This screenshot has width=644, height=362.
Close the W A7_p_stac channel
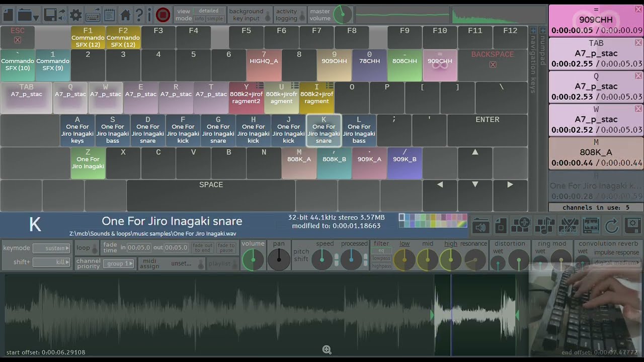point(638,109)
